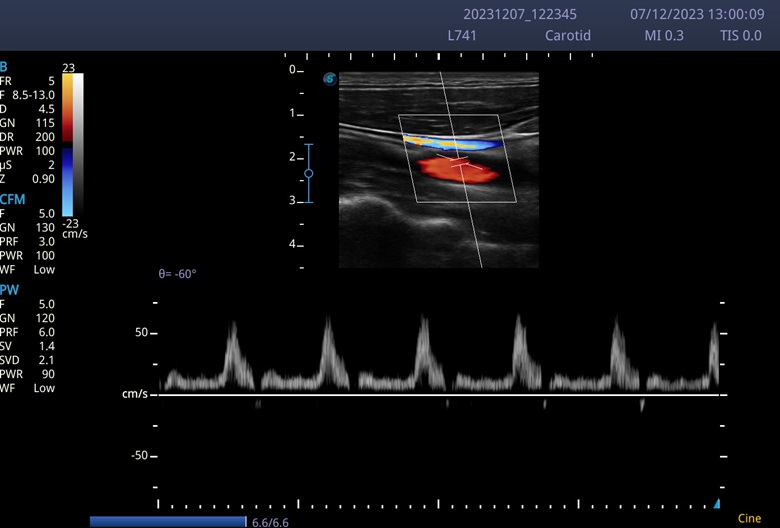Click the Cine label
This screenshot has height=528, width=780.
(x=749, y=518)
